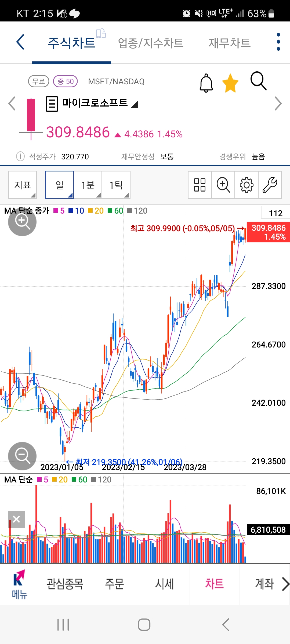Zoom out with the gray circle minus button
This screenshot has width=290, height=644.
point(22,456)
